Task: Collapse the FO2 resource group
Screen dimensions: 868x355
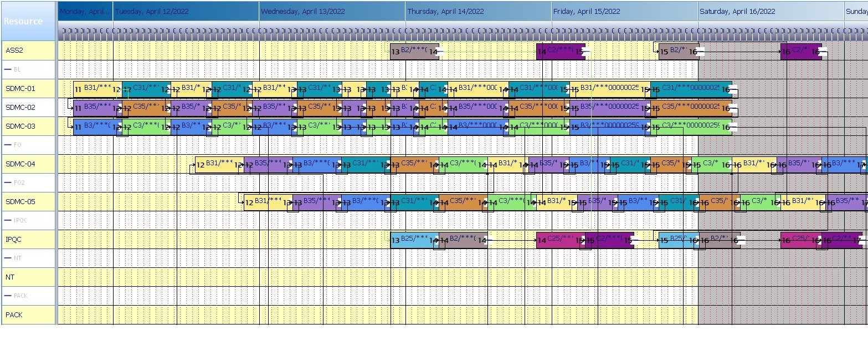Action: [8, 183]
